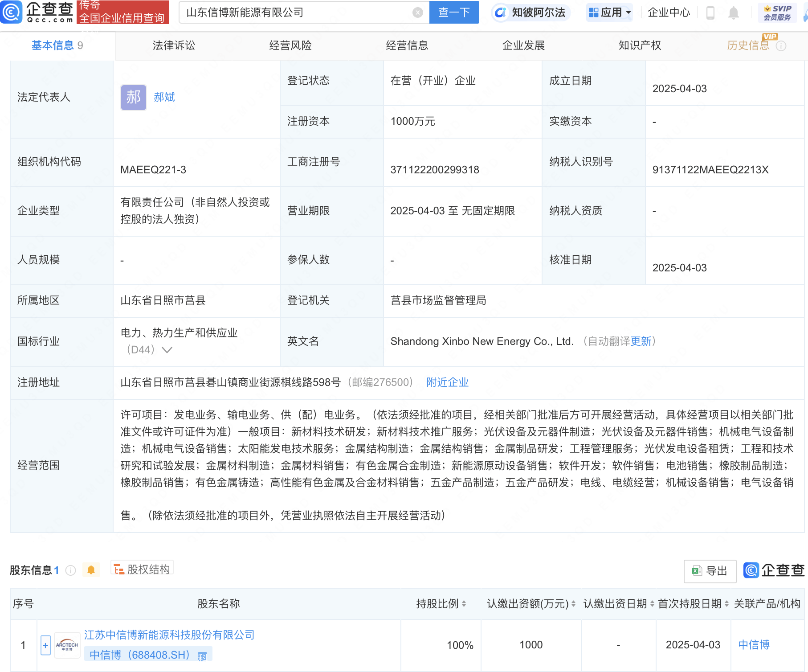This screenshot has height=672, width=808.
Task: Open 知彼阿尔法 AI assistant
Action: point(530,12)
